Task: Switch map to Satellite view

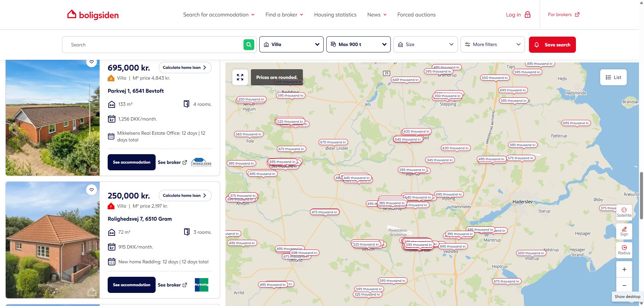Action: (624, 212)
